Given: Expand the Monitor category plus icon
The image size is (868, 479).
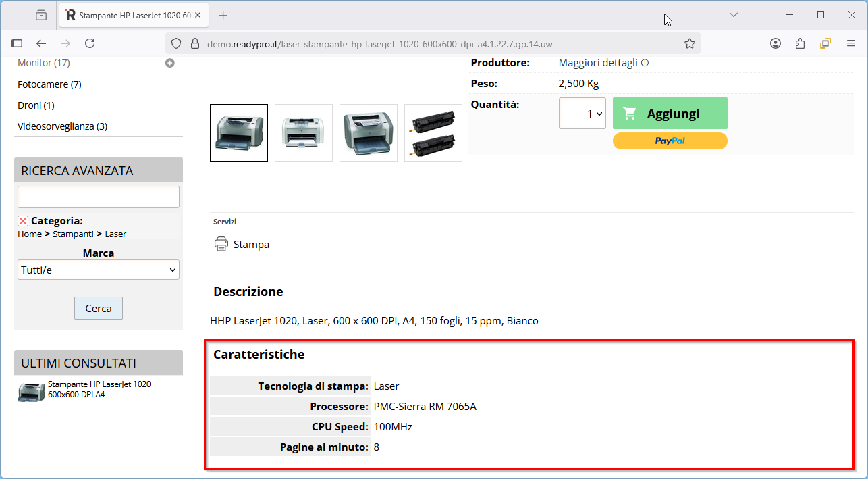Looking at the screenshot, I should click(170, 63).
